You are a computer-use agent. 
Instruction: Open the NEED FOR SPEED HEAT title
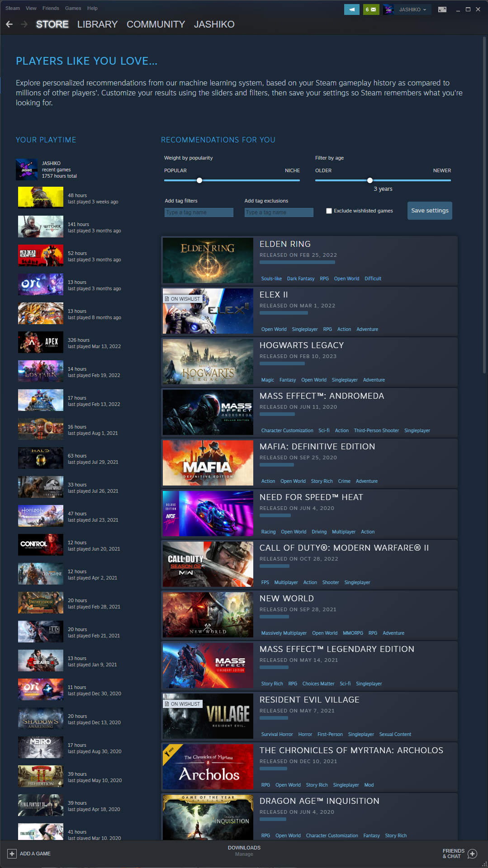pos(311,497)
